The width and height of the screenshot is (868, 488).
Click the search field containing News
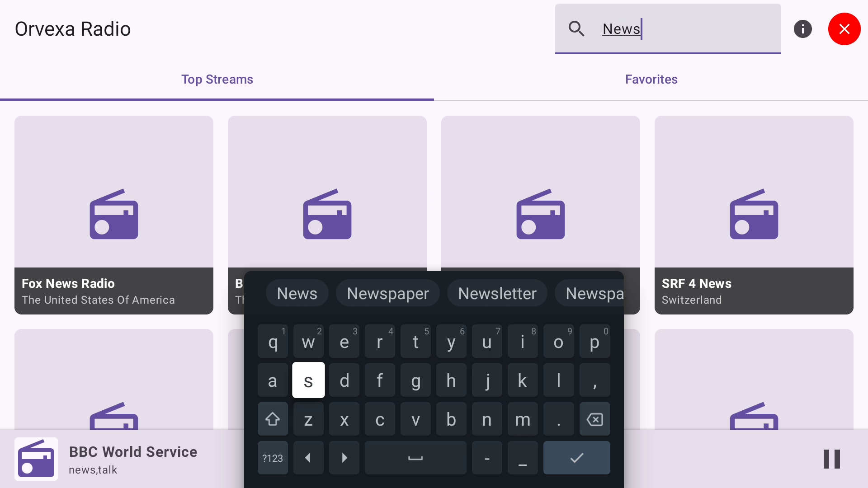coord(668,29)
